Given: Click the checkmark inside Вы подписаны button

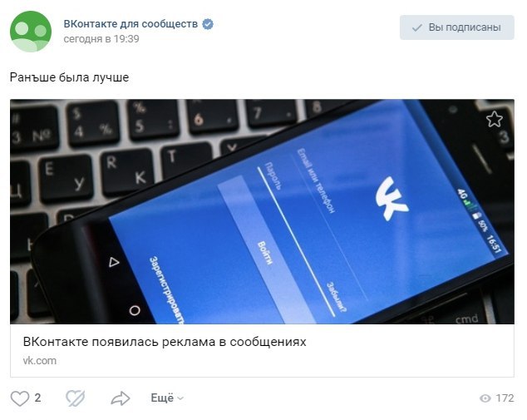Looking at the screenshot, I should coord(417,28).
